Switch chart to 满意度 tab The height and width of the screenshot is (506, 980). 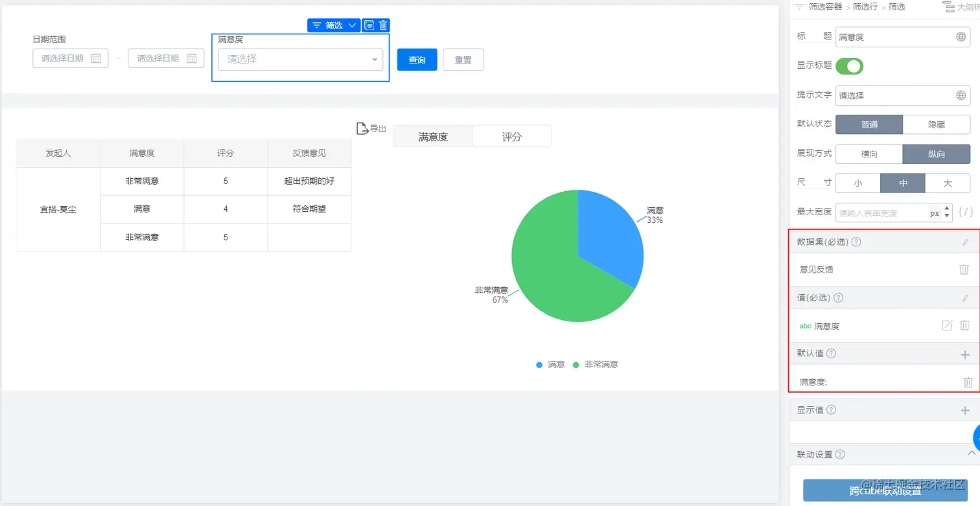click(x=433, y=137)
